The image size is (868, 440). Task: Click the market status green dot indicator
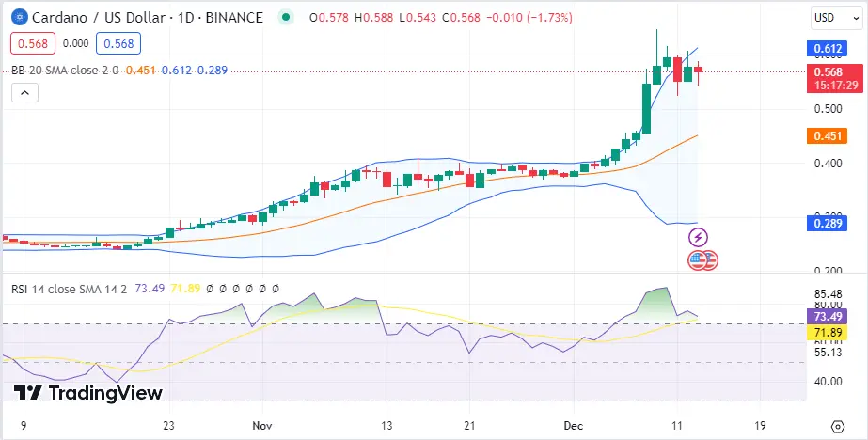click(286, 17)
